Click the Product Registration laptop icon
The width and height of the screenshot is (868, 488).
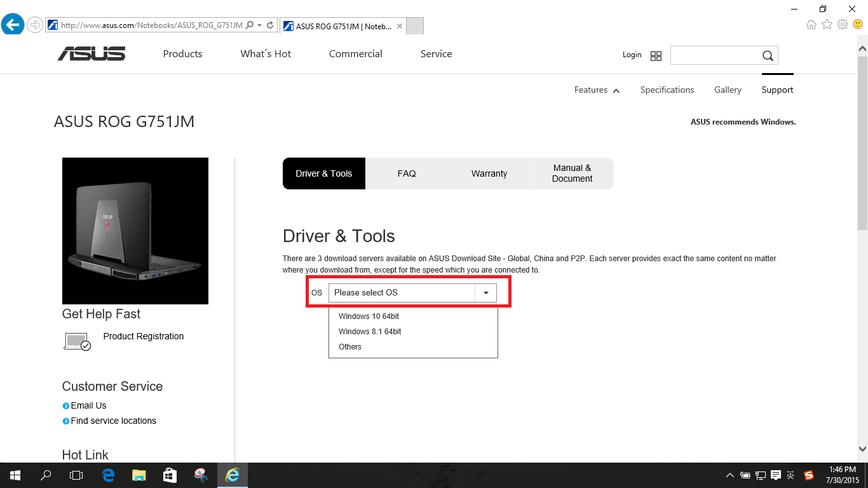(78, 341)
